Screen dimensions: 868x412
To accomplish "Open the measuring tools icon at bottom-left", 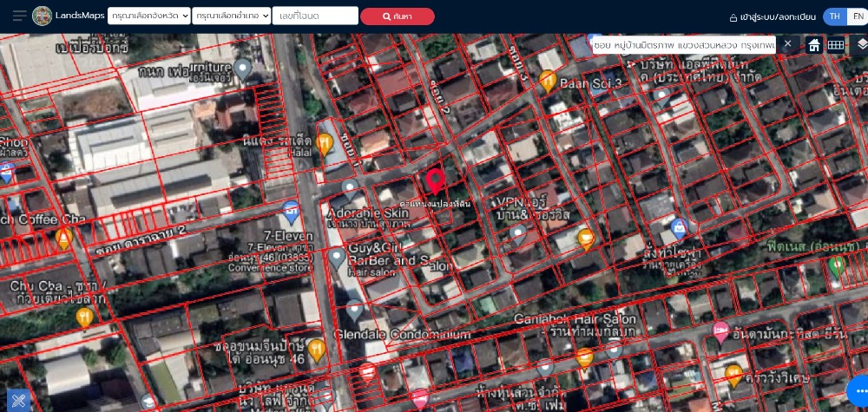I will (18, 399).
